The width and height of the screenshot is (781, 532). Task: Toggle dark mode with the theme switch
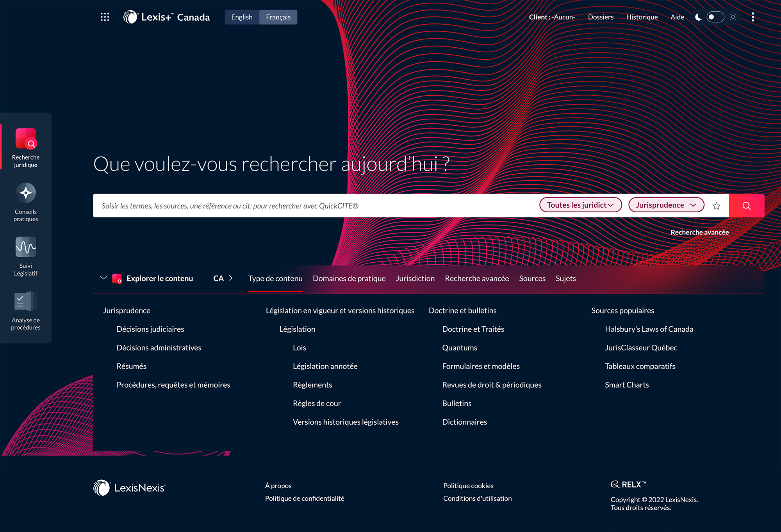click(715, 17)
